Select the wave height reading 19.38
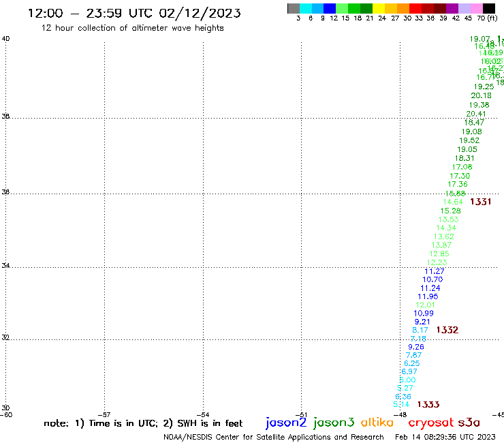 tap(479, 105)
